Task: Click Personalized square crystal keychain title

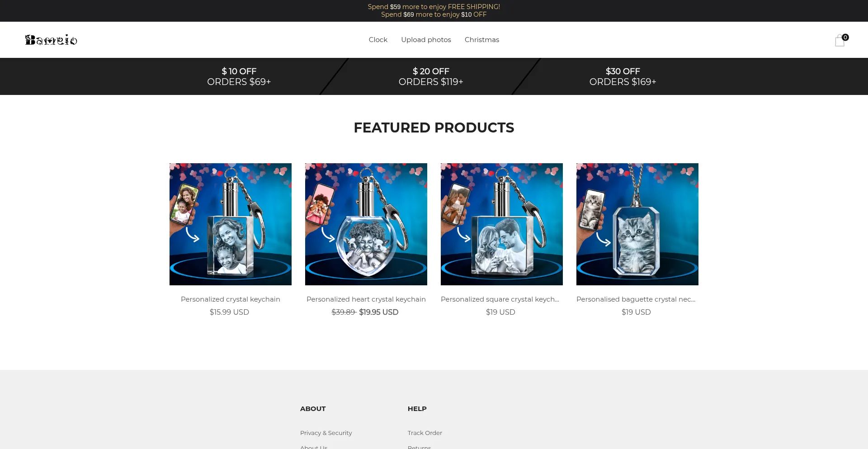Action: 500,299
